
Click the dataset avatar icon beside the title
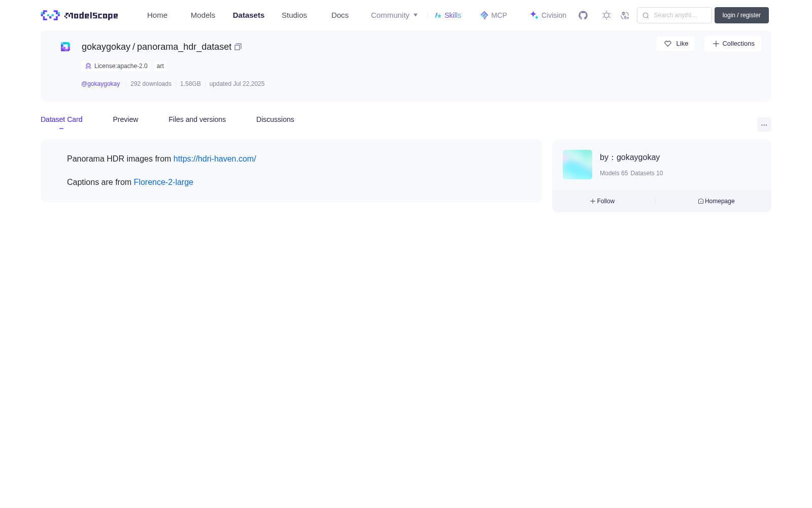pyautogui.click(x=65, y=47)
